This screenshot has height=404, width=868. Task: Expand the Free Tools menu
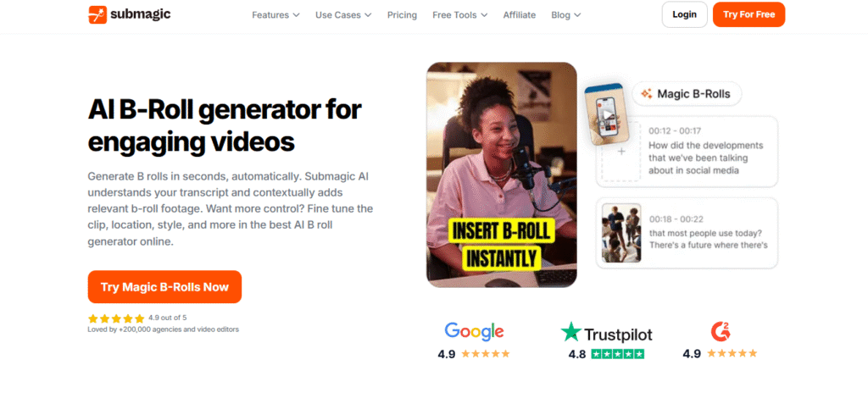pos(460,15)
